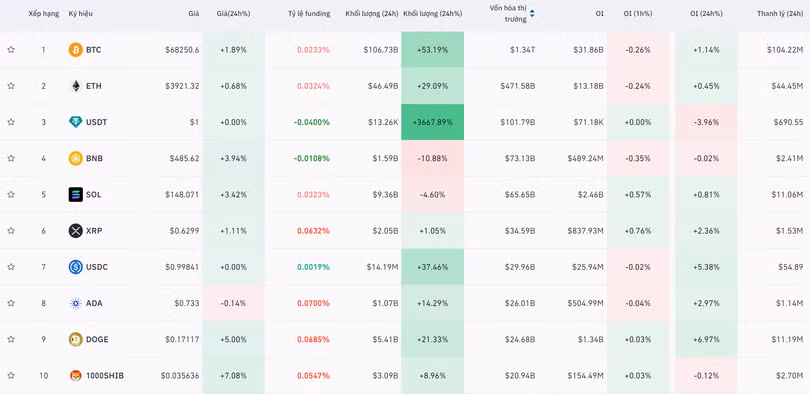Click the XRP coin logo

point(75,231)
